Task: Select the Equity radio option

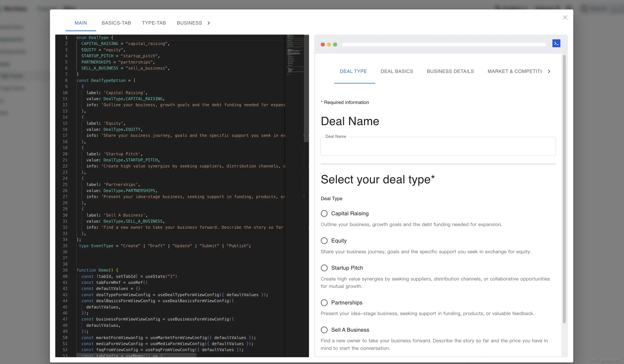Action: click(x=324, y=241)
